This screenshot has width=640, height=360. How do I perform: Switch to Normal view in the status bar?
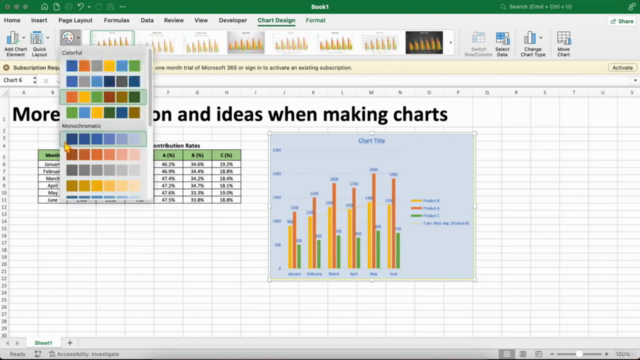[507, 354]
